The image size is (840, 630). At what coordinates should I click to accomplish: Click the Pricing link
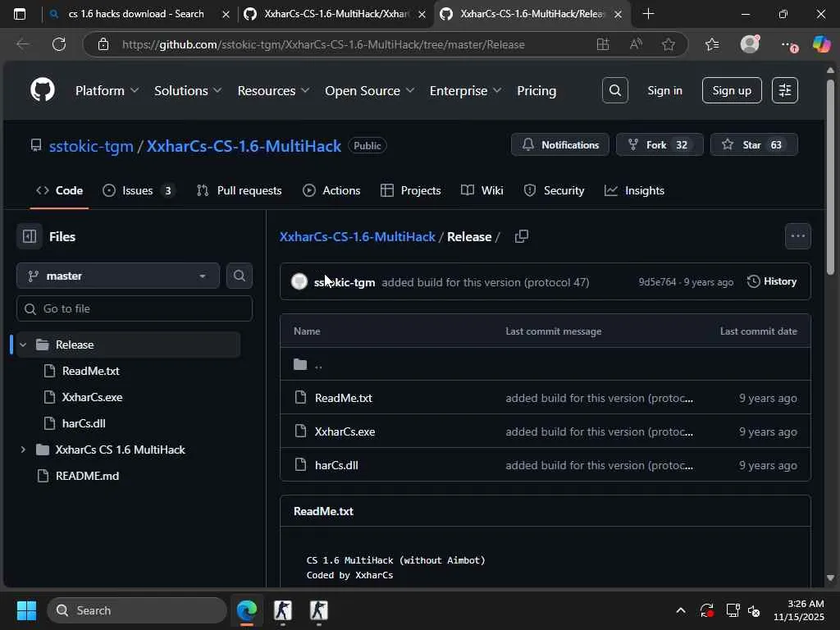(x=536, y=90)
